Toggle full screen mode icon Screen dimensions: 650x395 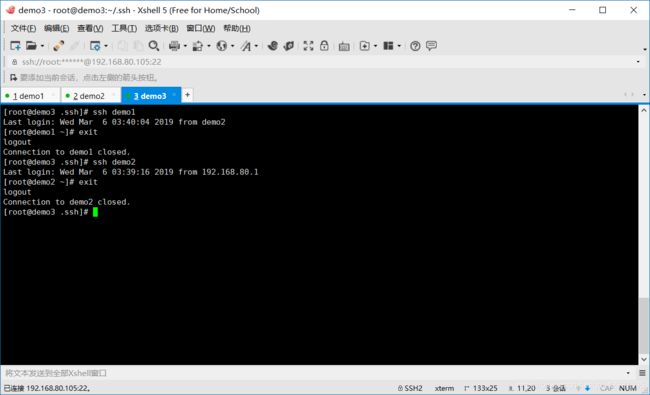pyautogui.click(x=308, y=46)
